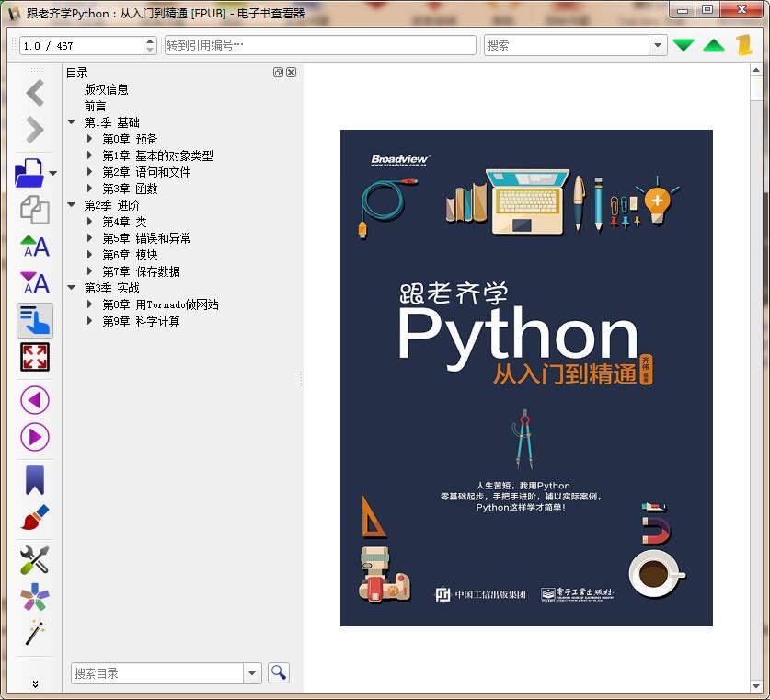The image size is (770, 700).
Task: Click the green search-next arrow
Action: [685, 42]
